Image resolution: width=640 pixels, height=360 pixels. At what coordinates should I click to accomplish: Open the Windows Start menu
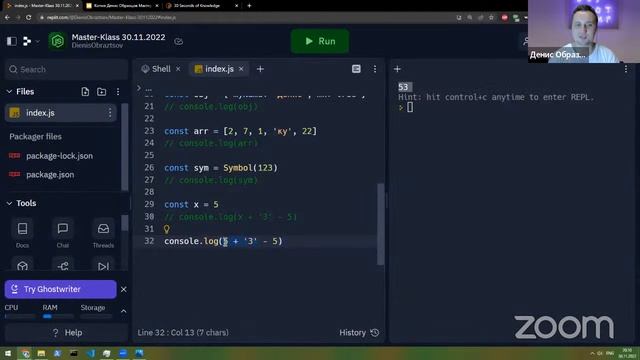pos(8,353)
